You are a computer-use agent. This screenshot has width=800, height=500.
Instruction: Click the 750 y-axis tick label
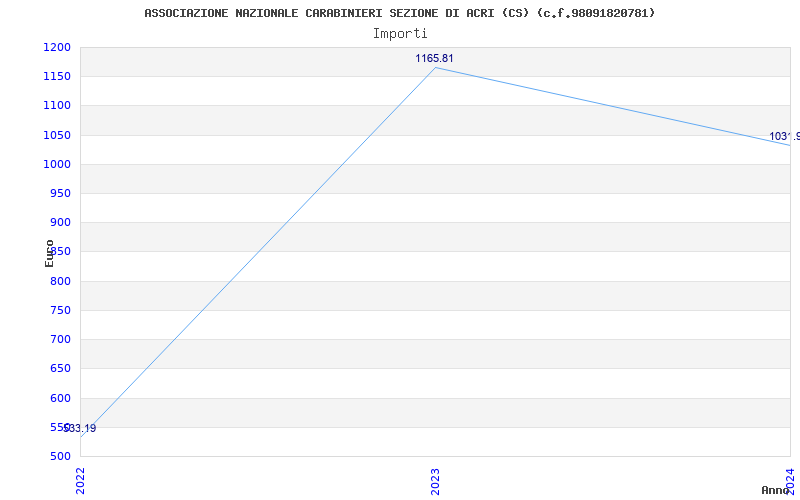click(61, 310)
